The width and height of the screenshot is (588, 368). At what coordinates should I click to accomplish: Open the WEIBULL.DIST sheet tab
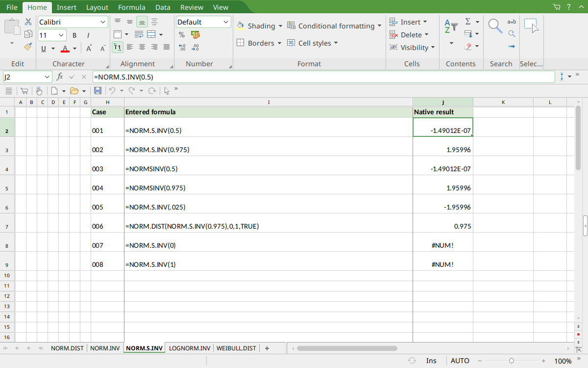pyautogui.click(x=236, y=348)
